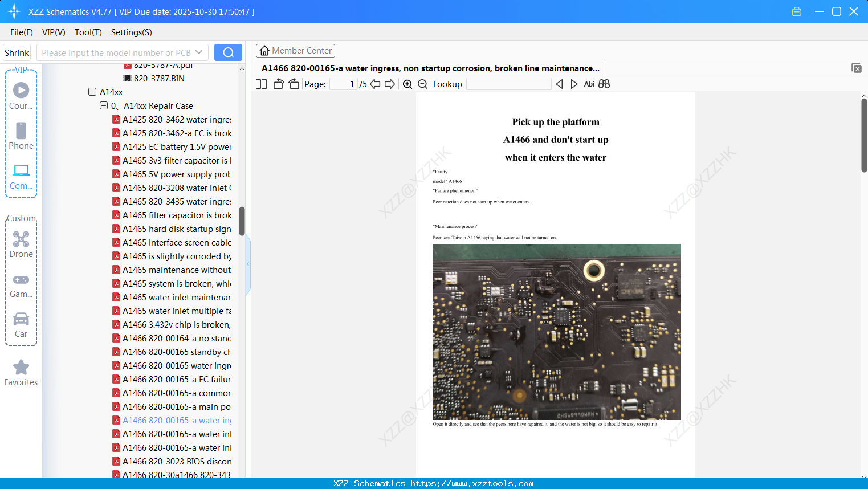Viewport: 868px width, 489px height.
Task: Open A1466 820-3023 BIOS file
Action: [177, 462]
